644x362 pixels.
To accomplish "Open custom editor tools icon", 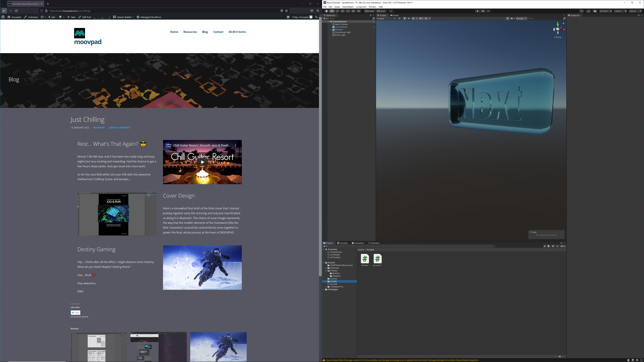I will click(x=359, y=11).
